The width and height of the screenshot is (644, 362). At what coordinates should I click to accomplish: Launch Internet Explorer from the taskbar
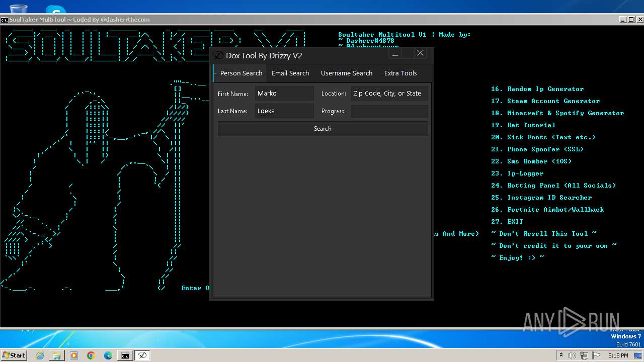coord(40,355)
